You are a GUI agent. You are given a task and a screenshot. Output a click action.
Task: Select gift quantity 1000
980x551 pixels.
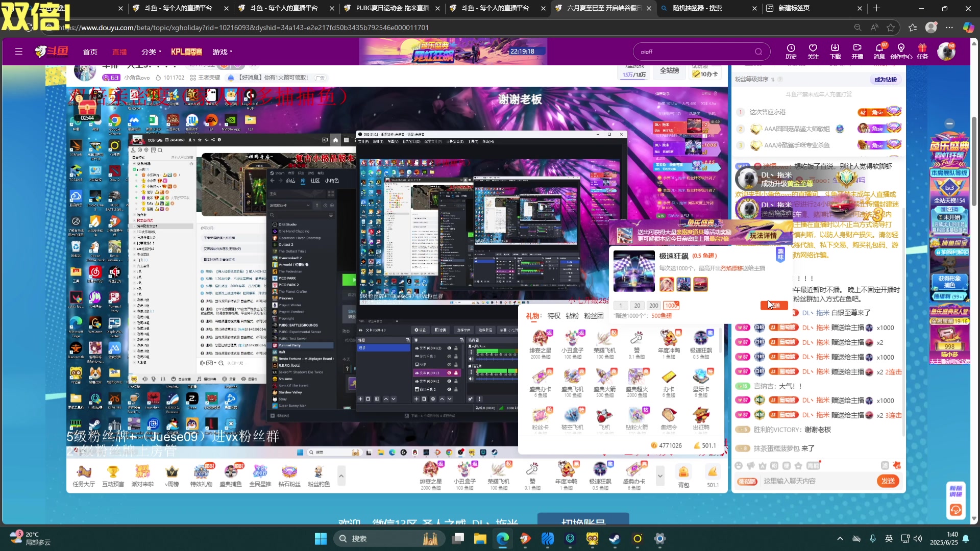tap(671, 306)
